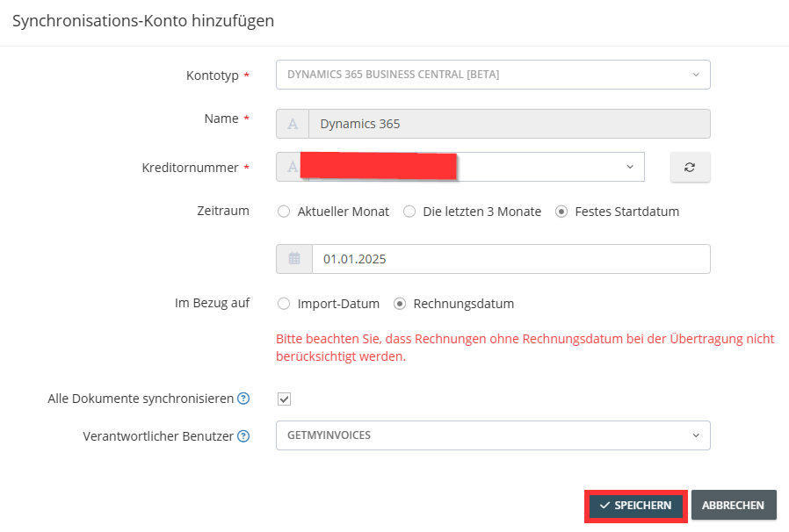Click the Kreditornummer field label

point(190,168)
